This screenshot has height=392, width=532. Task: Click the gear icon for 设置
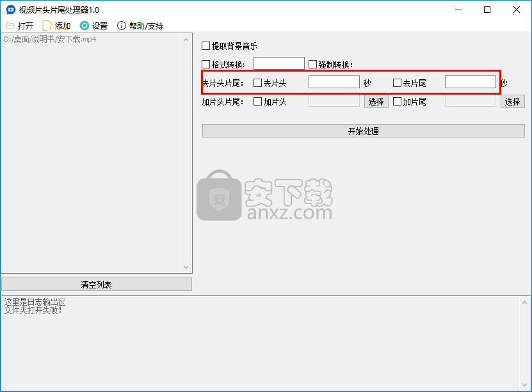[x=84, y=26]
